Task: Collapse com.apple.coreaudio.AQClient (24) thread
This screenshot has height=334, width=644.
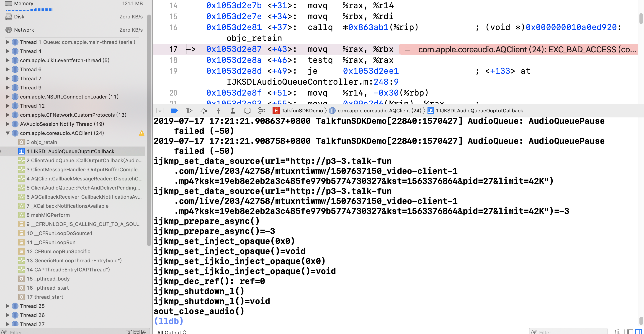Action: pos(8,133)
